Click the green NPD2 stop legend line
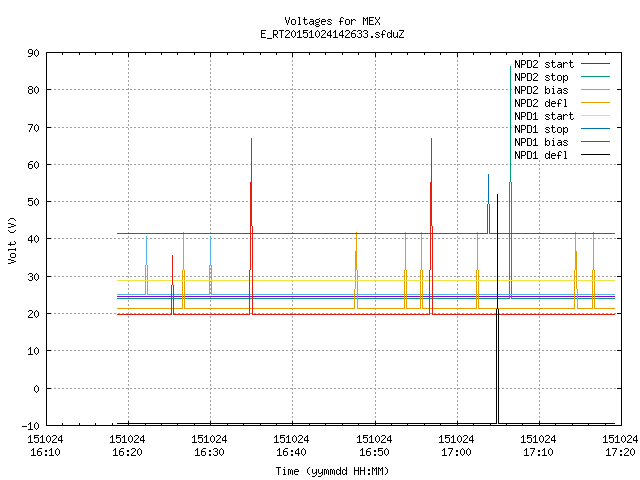Viewport: 640px width, 480px height. (595, 77)
